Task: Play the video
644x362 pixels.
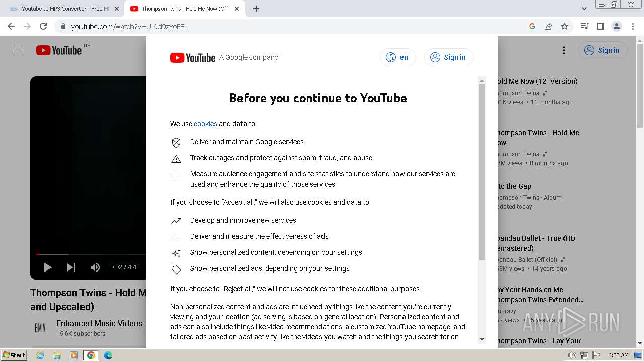Action: (48, 267)
